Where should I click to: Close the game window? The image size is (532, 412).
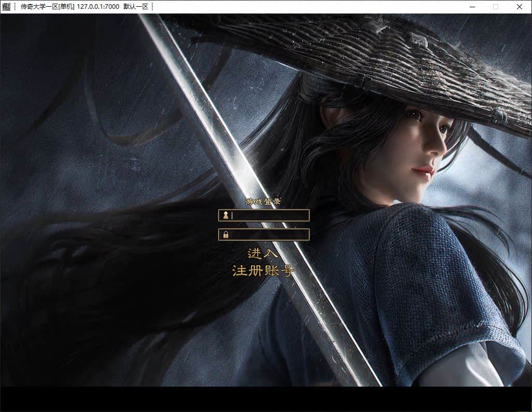pos(519,7)
